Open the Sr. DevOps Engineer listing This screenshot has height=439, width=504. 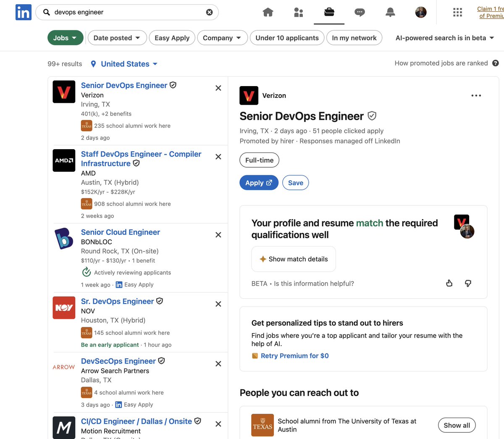tap(117, 301)
